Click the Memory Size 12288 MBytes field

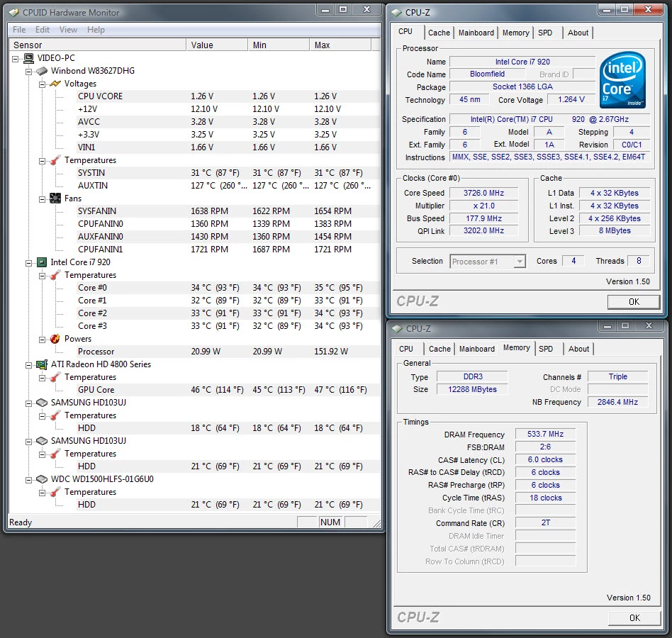pyautogui.click(x=472, y=389)
